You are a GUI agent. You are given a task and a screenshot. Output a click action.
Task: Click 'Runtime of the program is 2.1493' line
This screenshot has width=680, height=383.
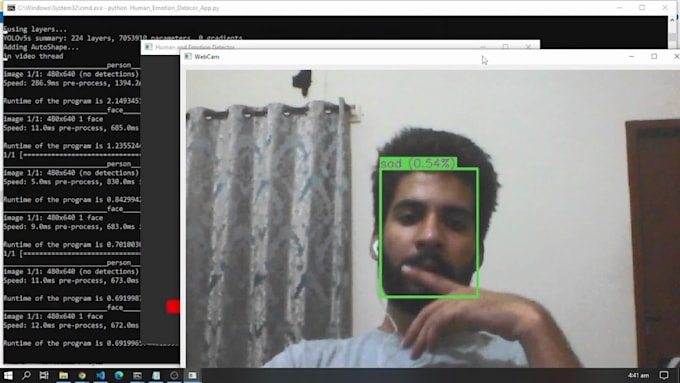[72, 101]
